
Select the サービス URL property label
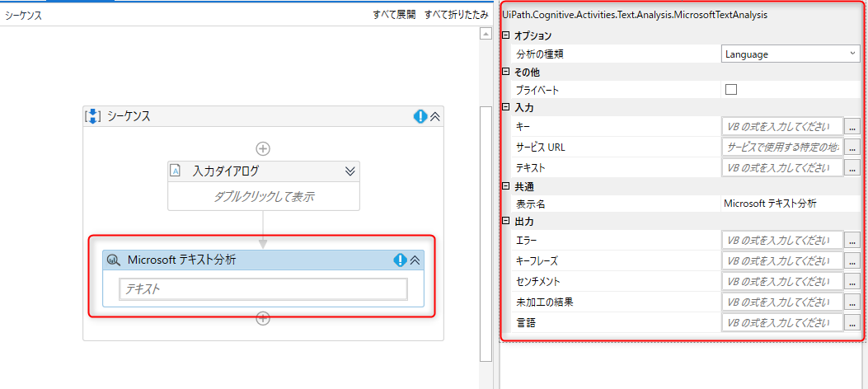click(541, 148)
